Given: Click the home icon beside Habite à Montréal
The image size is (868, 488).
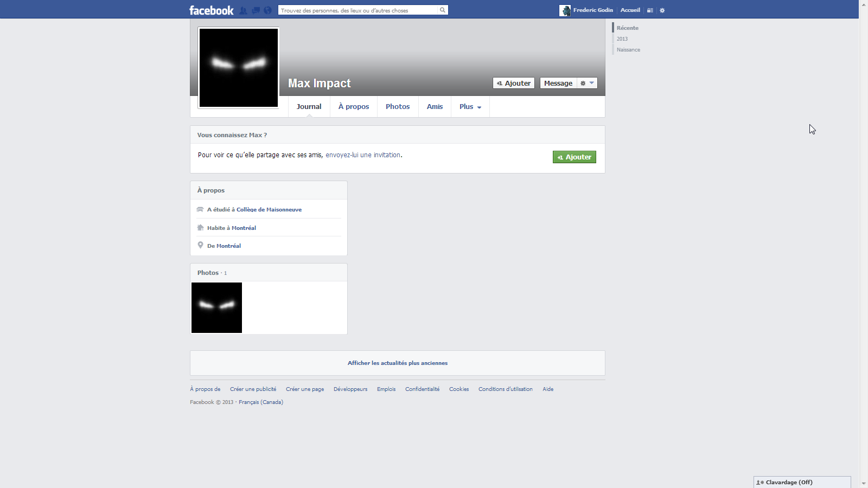Looking at the screenshot, I should (x=200, y=228).
